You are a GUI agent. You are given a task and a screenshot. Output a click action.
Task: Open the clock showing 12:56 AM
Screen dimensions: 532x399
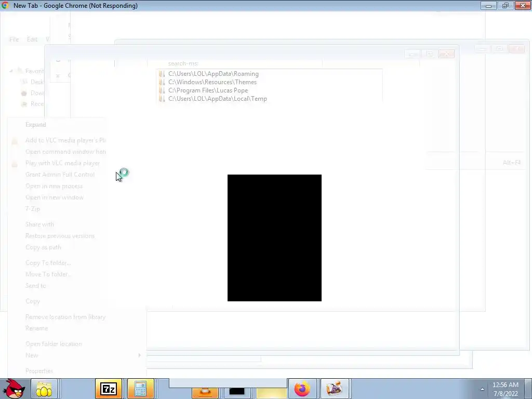point(505,389)
